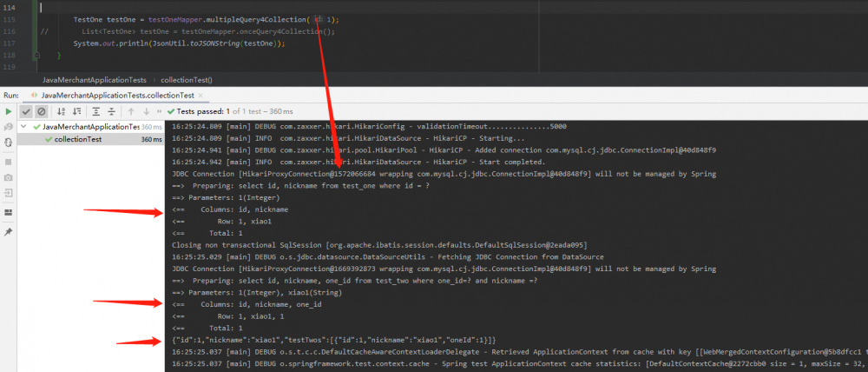Pin the Run tab with pin icon
Screen dimensions: 868x372
coord(9,232)
